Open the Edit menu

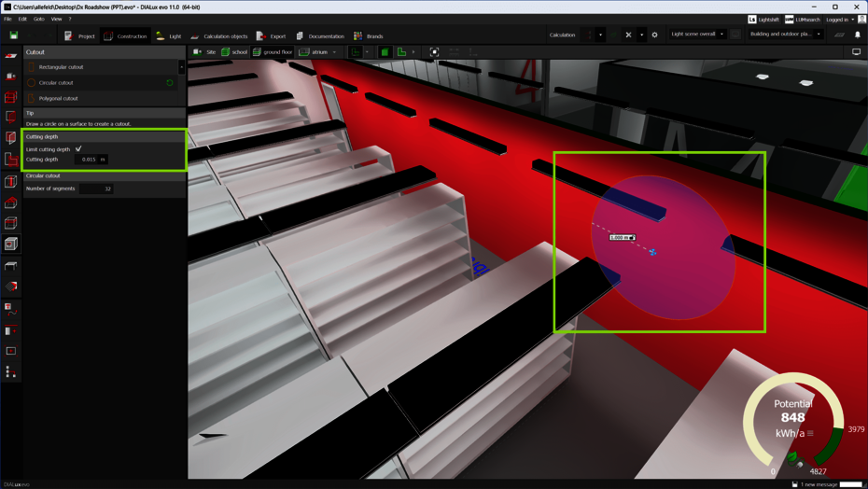22,19
